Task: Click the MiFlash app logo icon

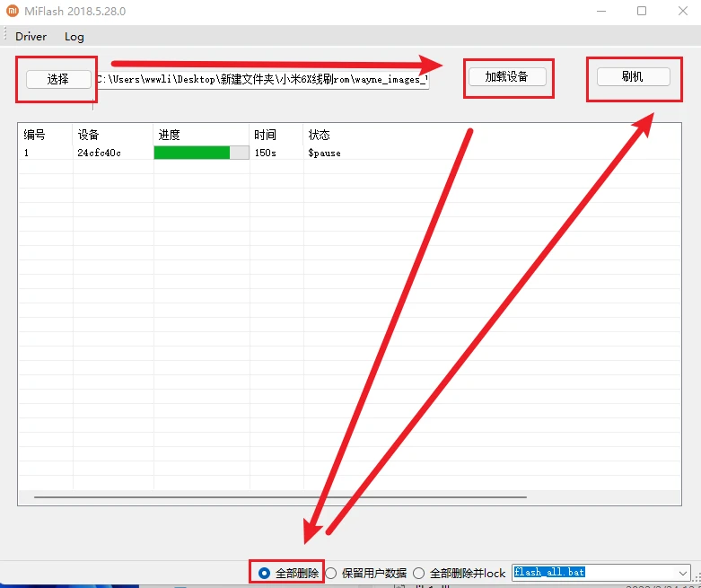Action: pyautogui.click(x=12, y=11)
